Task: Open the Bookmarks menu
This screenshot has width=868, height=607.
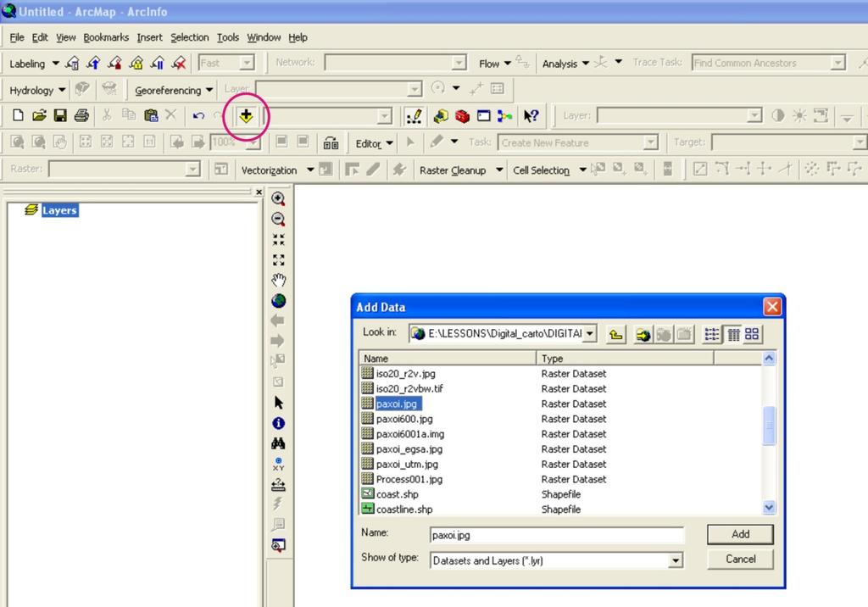Action: [106, 37]
